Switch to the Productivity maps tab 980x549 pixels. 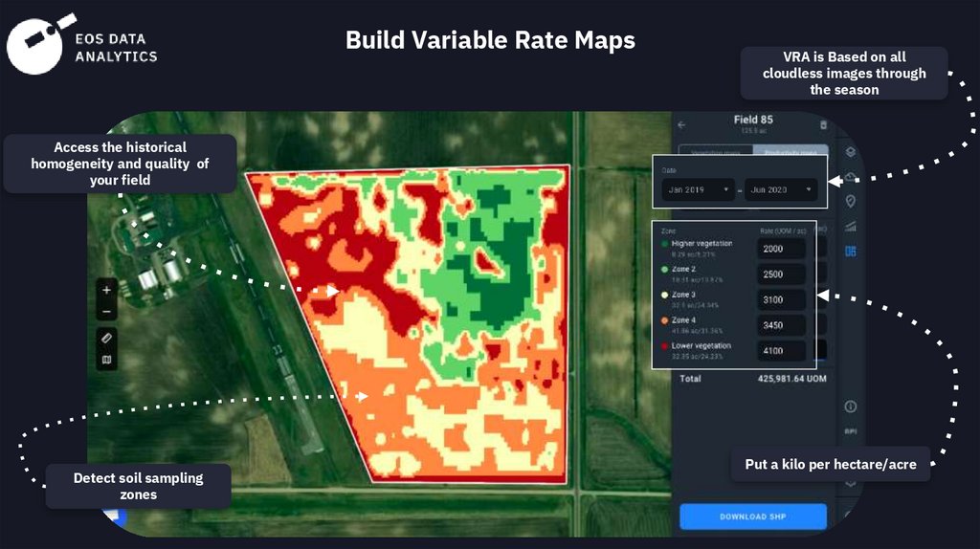(x=791, y=151)
